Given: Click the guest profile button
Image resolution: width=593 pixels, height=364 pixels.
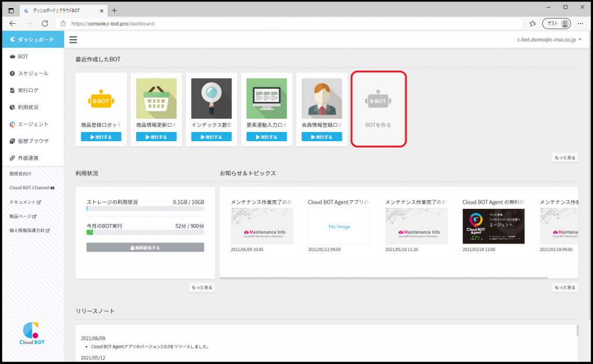Looking at the screenshot, I should pyautogui.click(x=557, y=23).
